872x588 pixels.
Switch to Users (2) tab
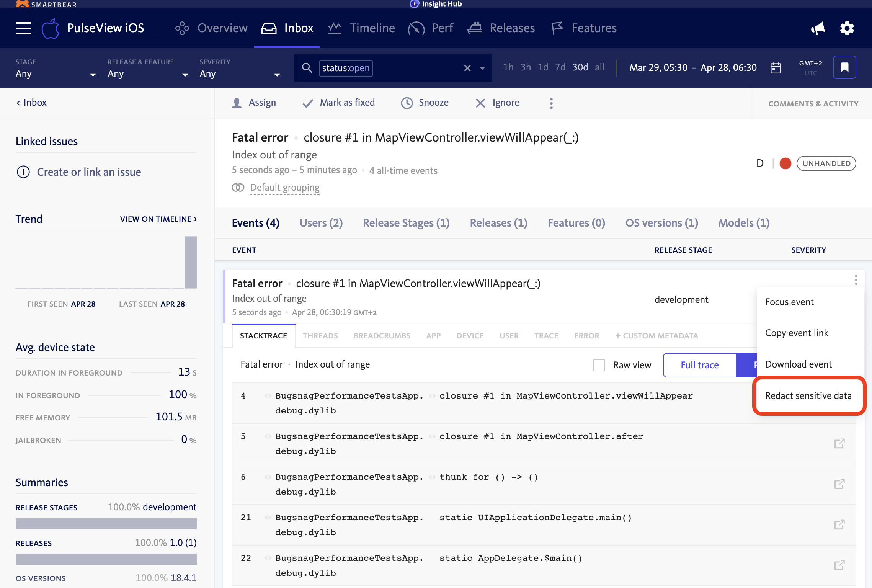pos(321,223)
